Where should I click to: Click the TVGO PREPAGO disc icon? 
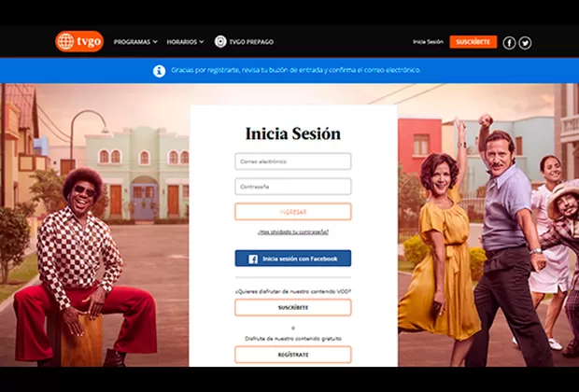tap(220, 42)
